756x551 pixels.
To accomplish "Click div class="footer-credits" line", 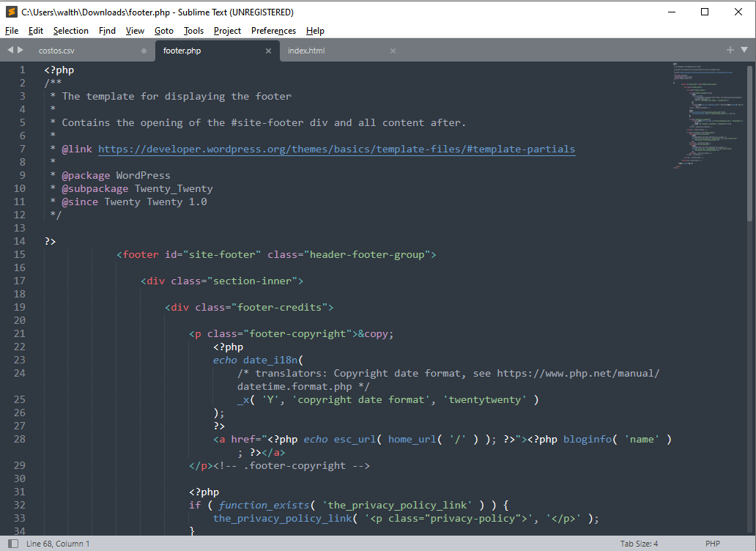I will (x=249, y=307).
